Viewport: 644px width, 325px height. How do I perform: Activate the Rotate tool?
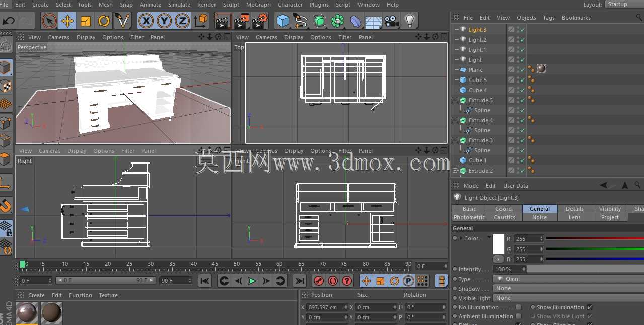pyautogui.click(x=104, y=21)
